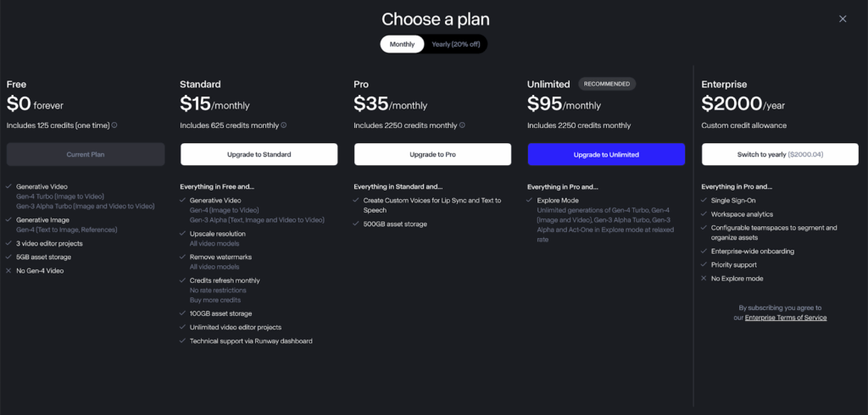Click the checkmark beside Remove watermarks
868x415 pixels.
point(182,257)
